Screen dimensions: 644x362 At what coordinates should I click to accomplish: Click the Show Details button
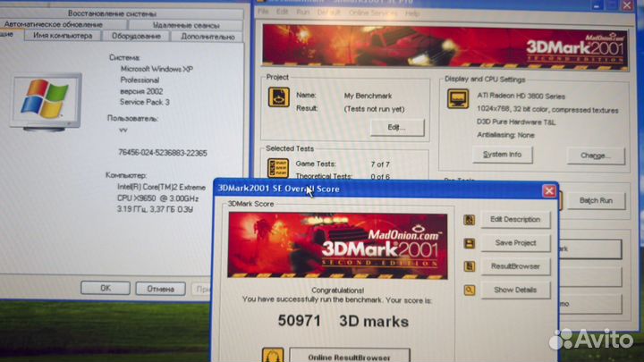point(515,290)
